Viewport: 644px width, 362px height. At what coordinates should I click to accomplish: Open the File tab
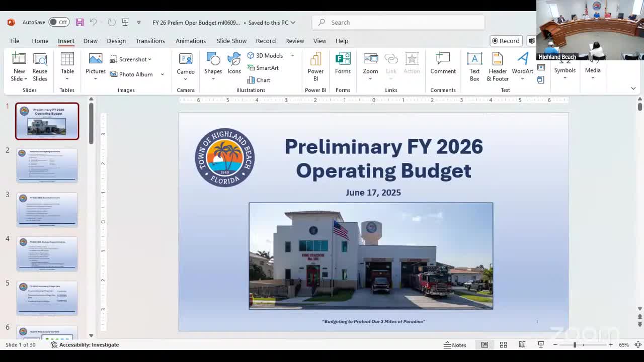(15, 41)
